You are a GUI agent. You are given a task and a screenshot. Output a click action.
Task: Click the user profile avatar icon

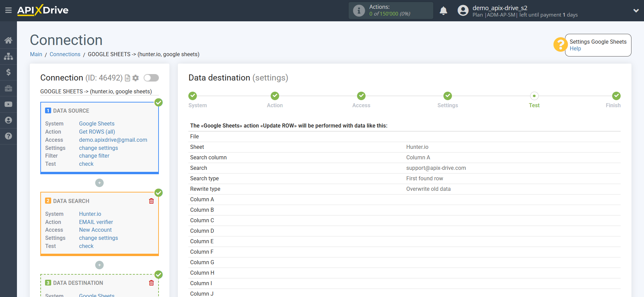tap(463, 10)
